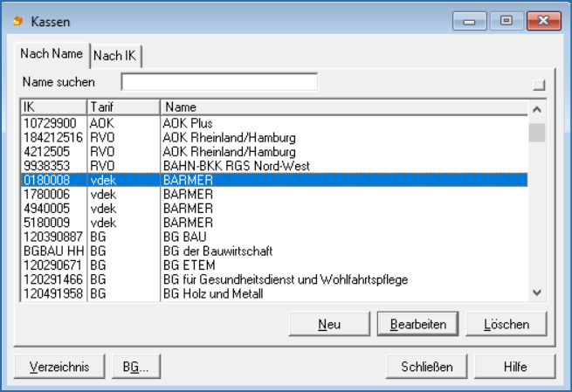Open Hilfe via its button
The width and height of the screenshot is (572, 392).
point(515,367)
